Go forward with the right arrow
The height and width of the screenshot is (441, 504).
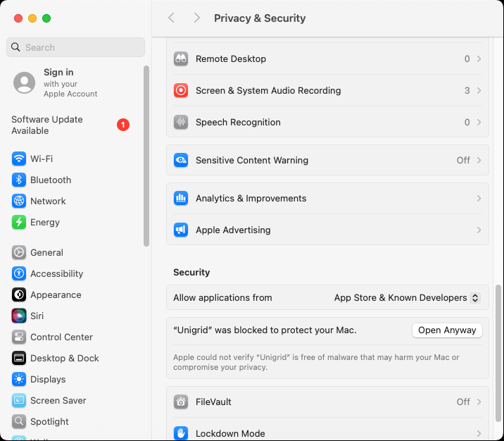(x=196, y=18)
